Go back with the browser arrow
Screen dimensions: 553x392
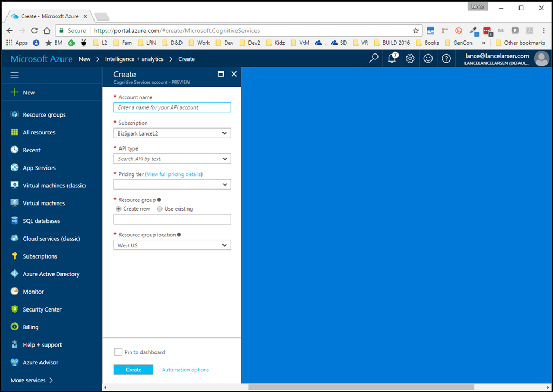pyautogui.click(x=10, y=31)
